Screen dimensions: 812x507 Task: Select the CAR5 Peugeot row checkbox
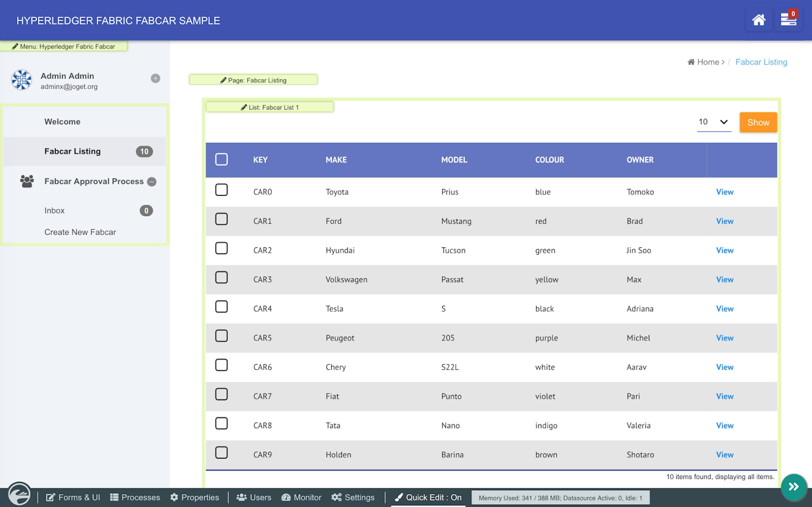[221, 336]
